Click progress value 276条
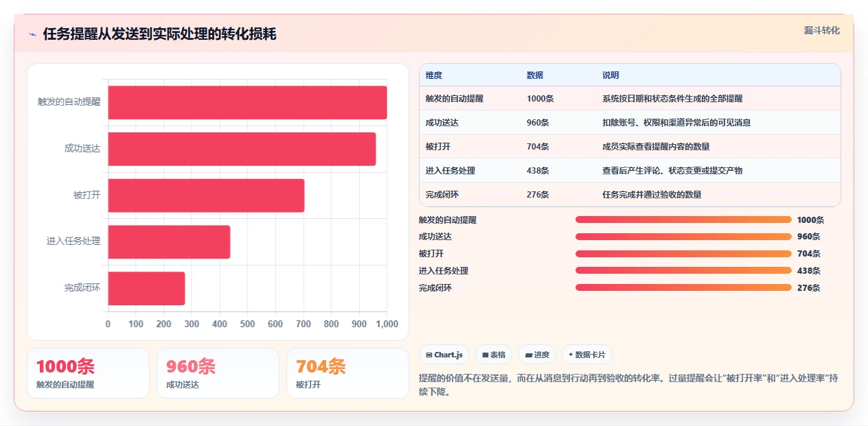 [808, 288]
